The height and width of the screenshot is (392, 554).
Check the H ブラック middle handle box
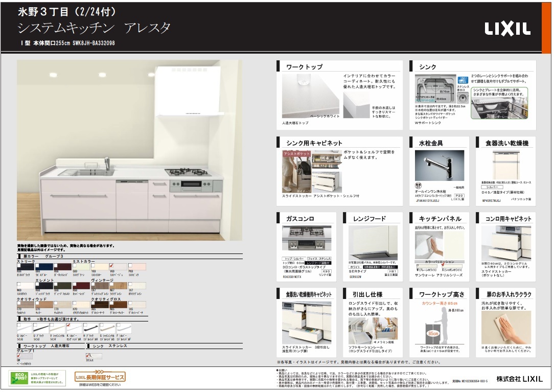85,325
